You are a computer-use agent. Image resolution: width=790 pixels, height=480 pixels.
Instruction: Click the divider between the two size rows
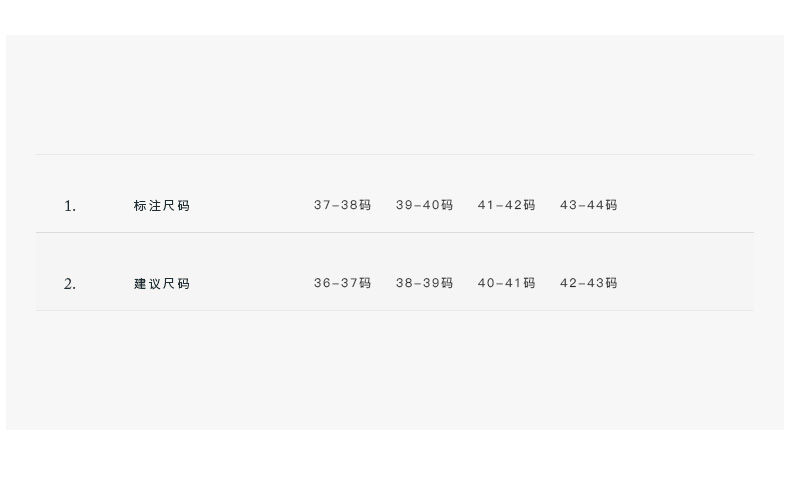pos(395,232)
